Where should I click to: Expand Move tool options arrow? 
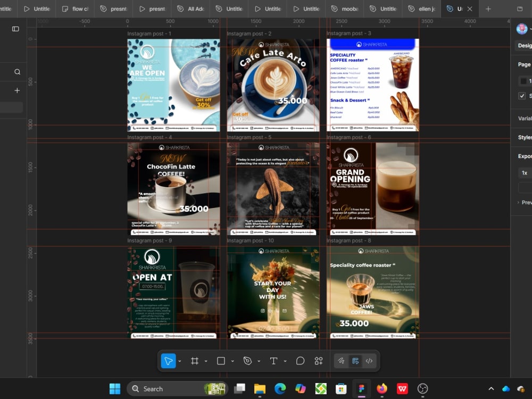[x=179, y=361]
